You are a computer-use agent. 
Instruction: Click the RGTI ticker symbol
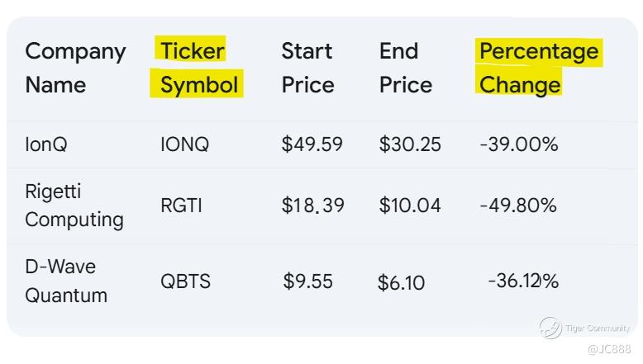click(181, 206)
